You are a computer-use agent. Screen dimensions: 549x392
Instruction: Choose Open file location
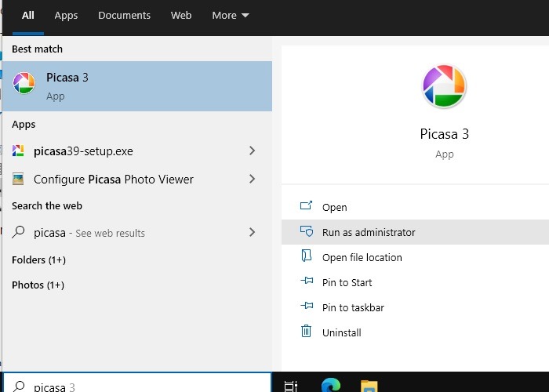pos(415,257)
